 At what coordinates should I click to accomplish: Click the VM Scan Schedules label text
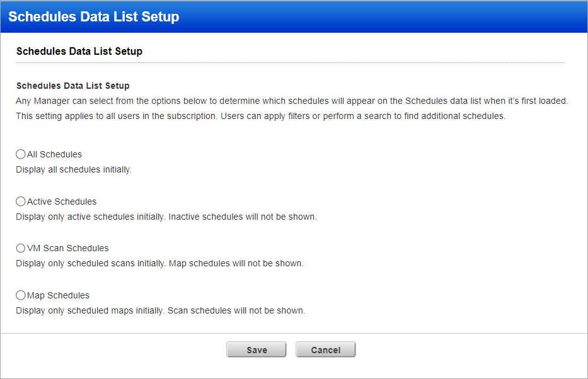coord(67,247)
